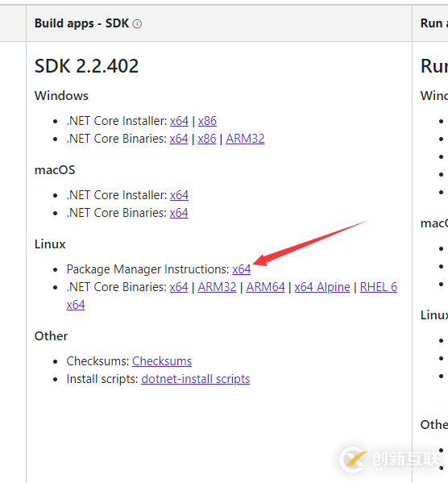Download Linux x64 Alpine binaries
This screenshot has width=448, height=483.
coord(322,287)
